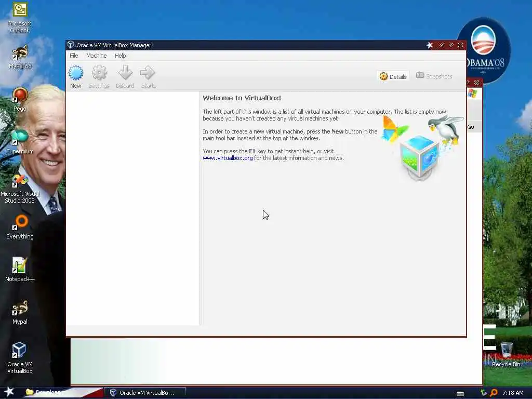This screenshot has width=532, height=399.
Task: Click the Go button in background window
Action: click(471, 127)
